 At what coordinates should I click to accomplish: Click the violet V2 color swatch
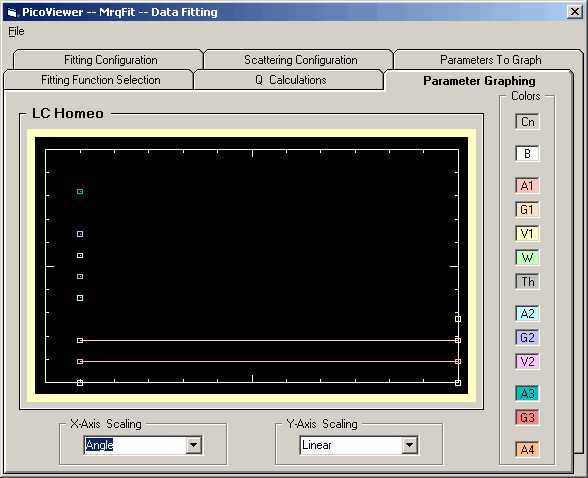[527, 361]
